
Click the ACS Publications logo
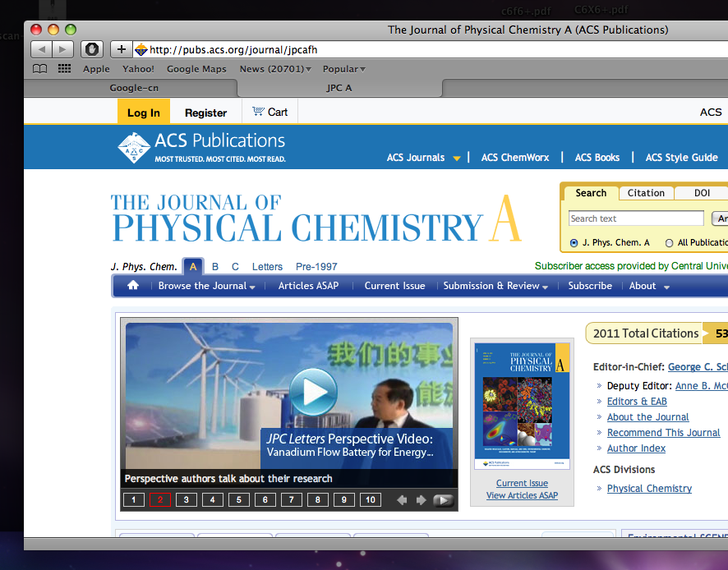point(201,147)
